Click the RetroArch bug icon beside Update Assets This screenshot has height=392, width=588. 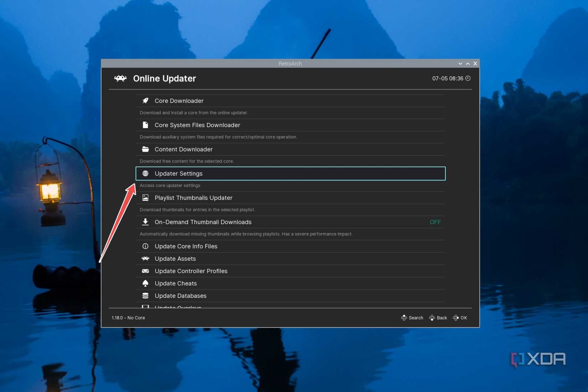point(145,258)
